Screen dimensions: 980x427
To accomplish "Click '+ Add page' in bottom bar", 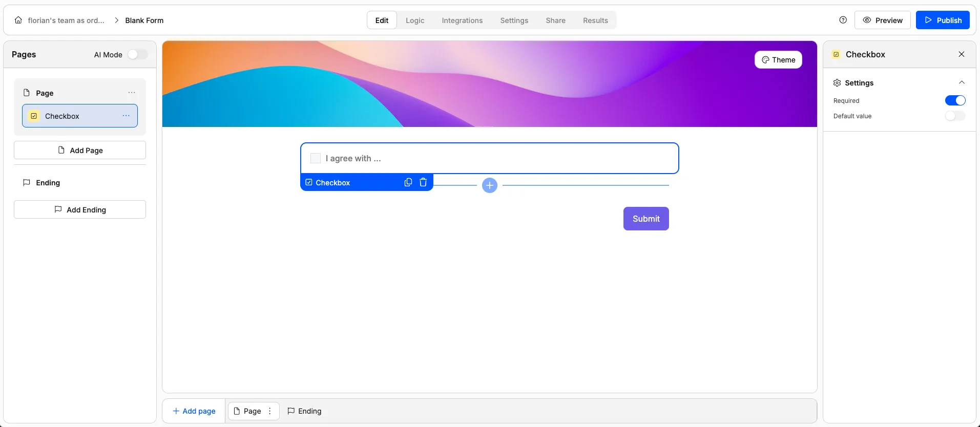I will 194,411.
